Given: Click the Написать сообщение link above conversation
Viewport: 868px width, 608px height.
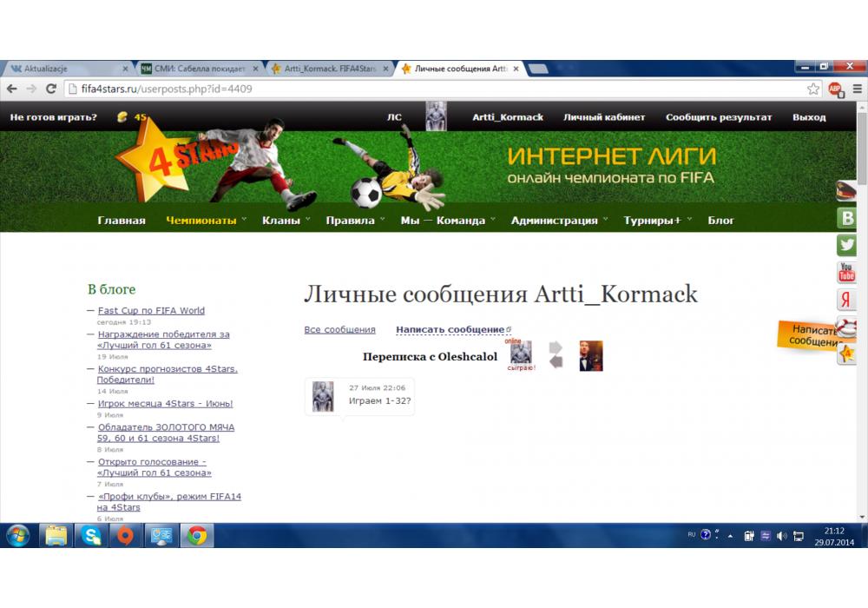Looking at the screenshot, I should tap(450, 330).
